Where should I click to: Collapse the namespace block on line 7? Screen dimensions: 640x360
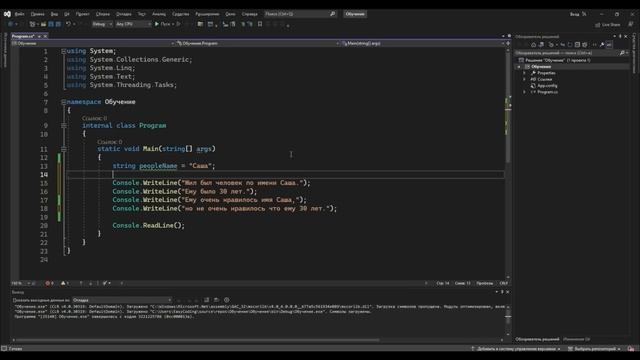[63, 102]
